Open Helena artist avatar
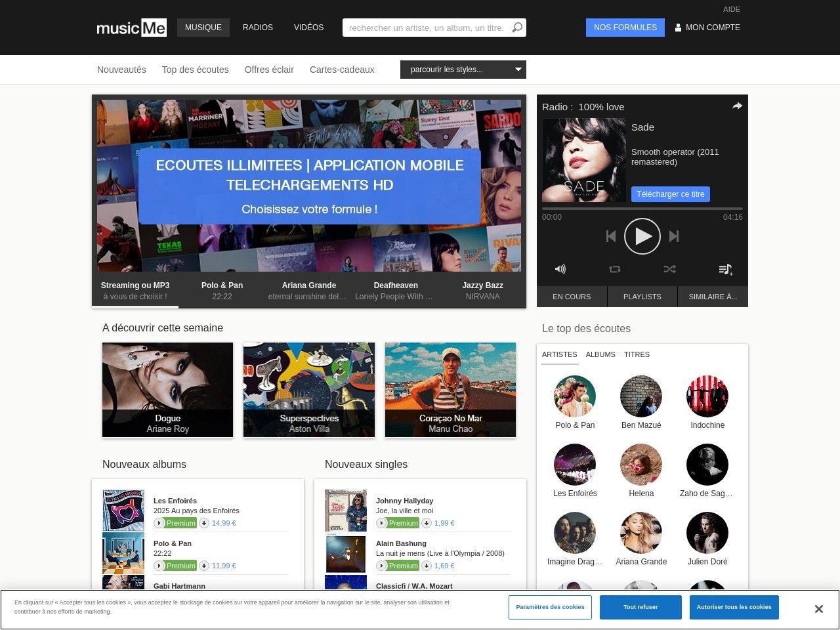840x630 pixels. click(x=641, y=465)
